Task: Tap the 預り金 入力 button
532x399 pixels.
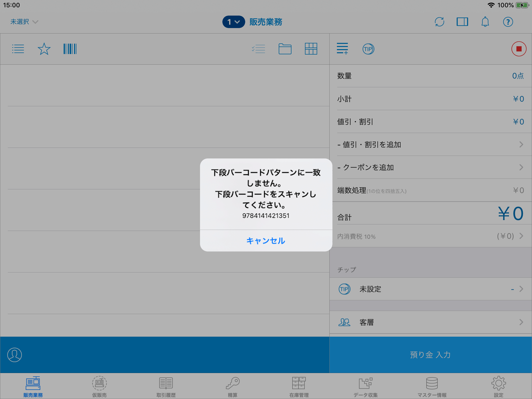Action: click(430, 355)
